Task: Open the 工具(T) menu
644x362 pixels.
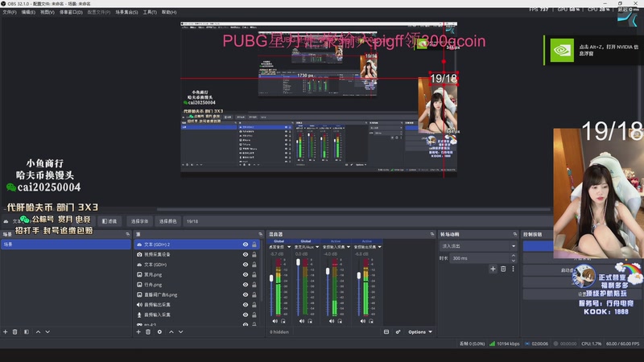Action: coord(150,12)
